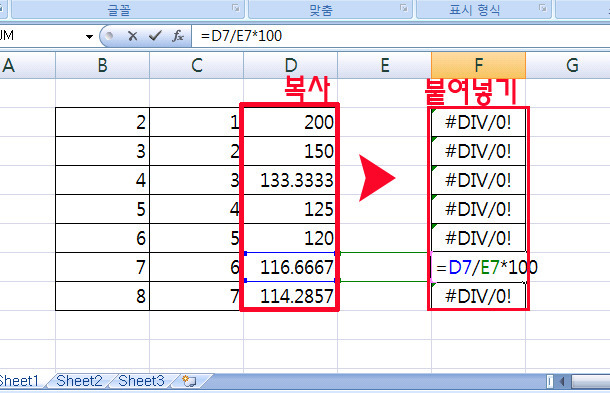Open the 맞춤 group dialog launcher
The width and height of the screenshot is (610, 393).
[404, 8]
